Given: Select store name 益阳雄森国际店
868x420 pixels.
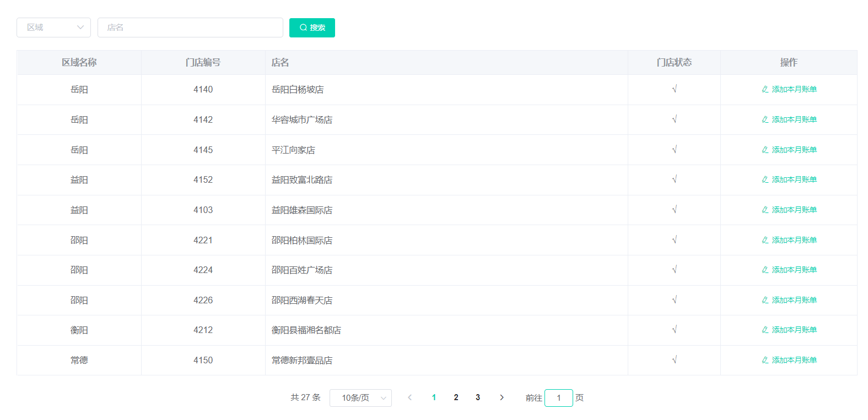Looking at the screenshot, I should point(302,210).
